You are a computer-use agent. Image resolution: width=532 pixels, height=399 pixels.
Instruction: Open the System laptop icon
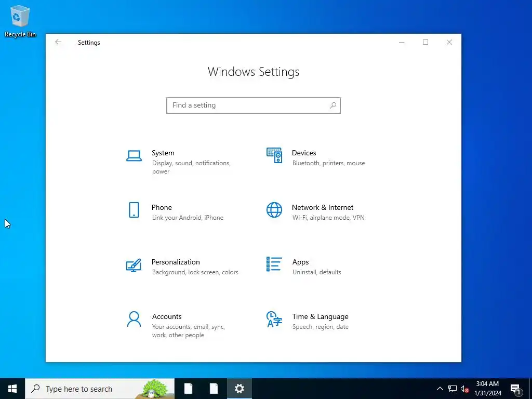[134, 156]
